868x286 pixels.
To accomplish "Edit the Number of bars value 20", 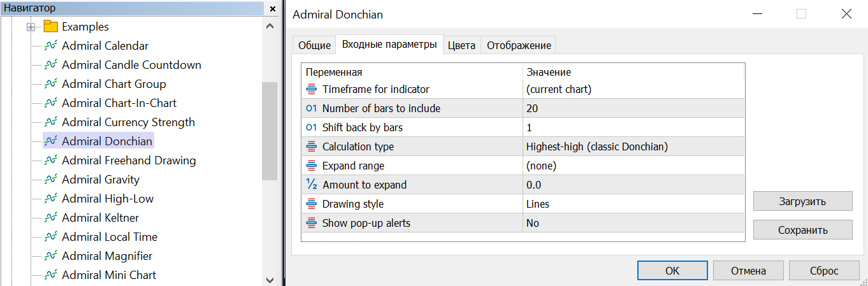I will 633,108.
